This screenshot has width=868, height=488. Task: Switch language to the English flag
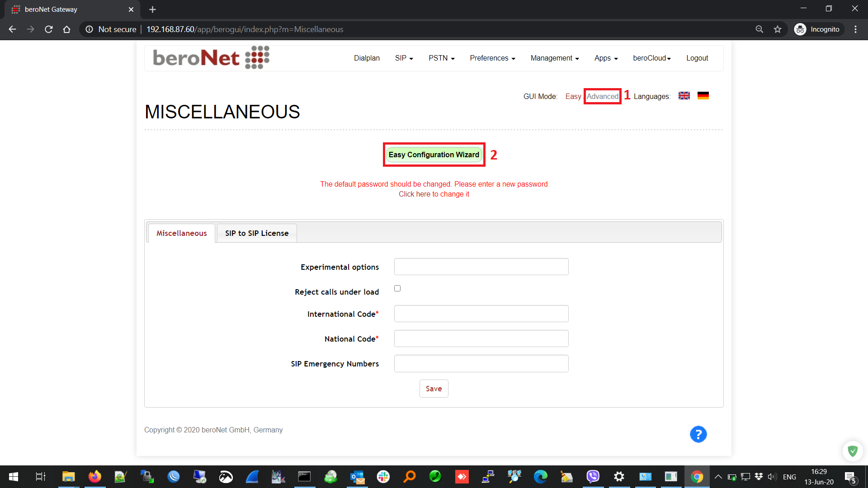684,96
